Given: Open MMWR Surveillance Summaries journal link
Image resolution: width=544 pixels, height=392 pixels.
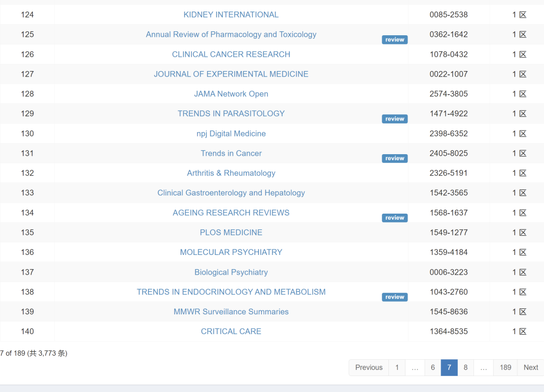Looking at the screenshot, I should pos(231,312).
